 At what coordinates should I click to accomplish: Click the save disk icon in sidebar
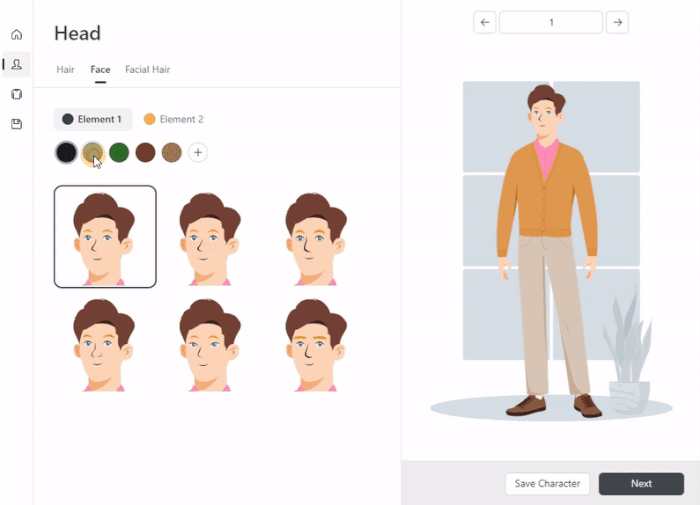click(x=16, y=124)
